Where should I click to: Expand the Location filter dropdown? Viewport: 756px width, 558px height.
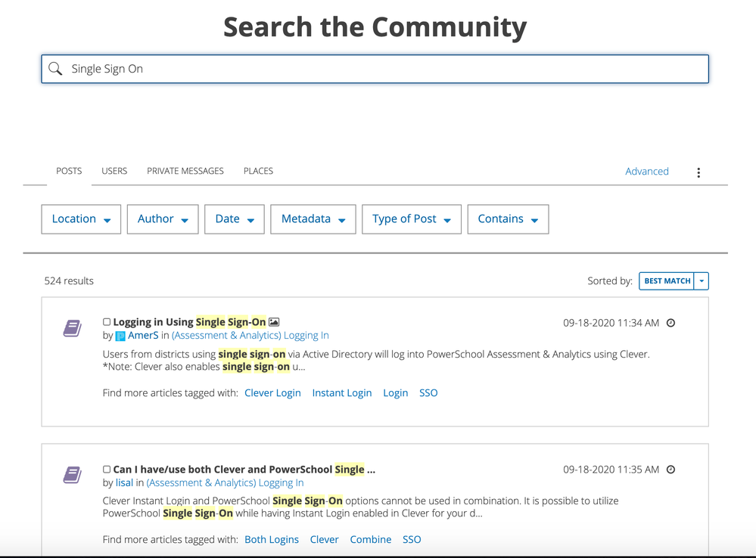coord(81,219)
